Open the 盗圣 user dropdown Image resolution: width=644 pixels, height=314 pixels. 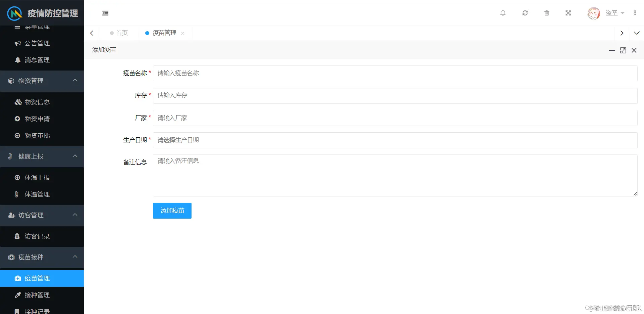pyautogui.click(x=615, y=13)
